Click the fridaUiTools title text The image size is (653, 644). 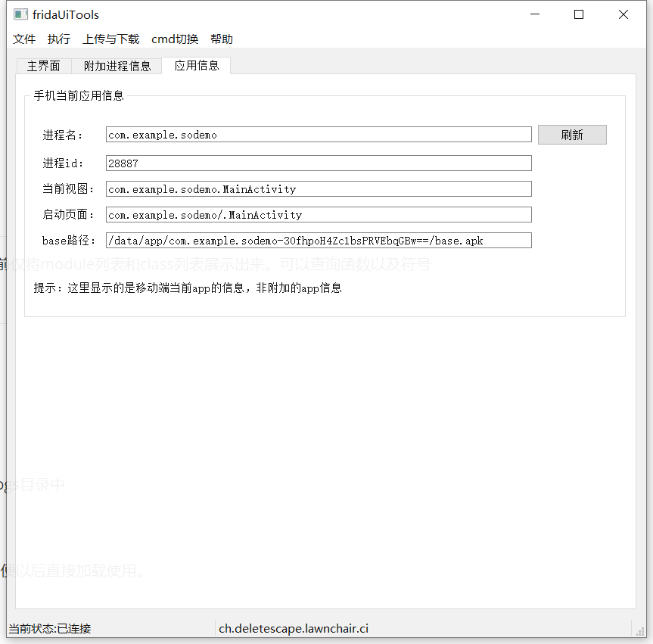click(66, 15)
